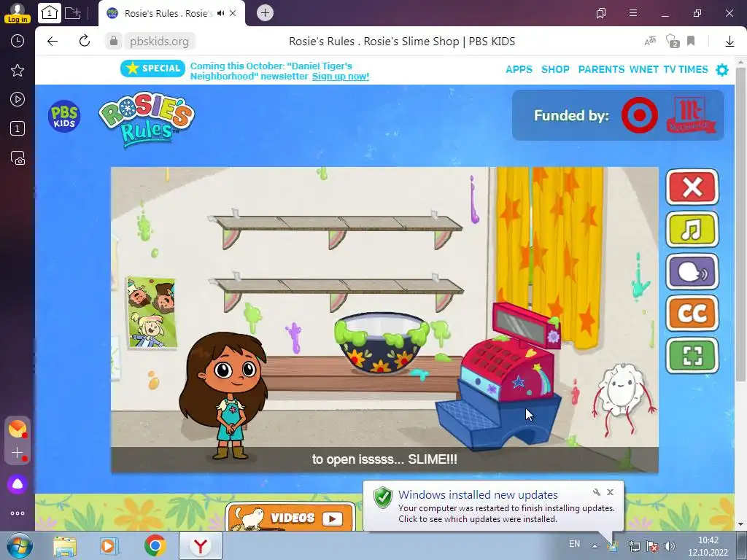Click Rosie the character
The image size is (747, 560).
pyautogui.click(x=224, y=396)
